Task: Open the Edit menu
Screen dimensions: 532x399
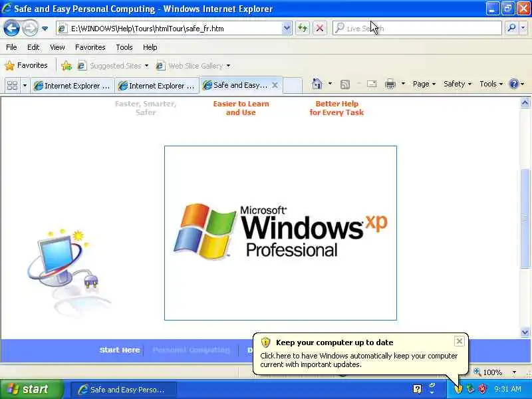Action: [x=33, y=47]
